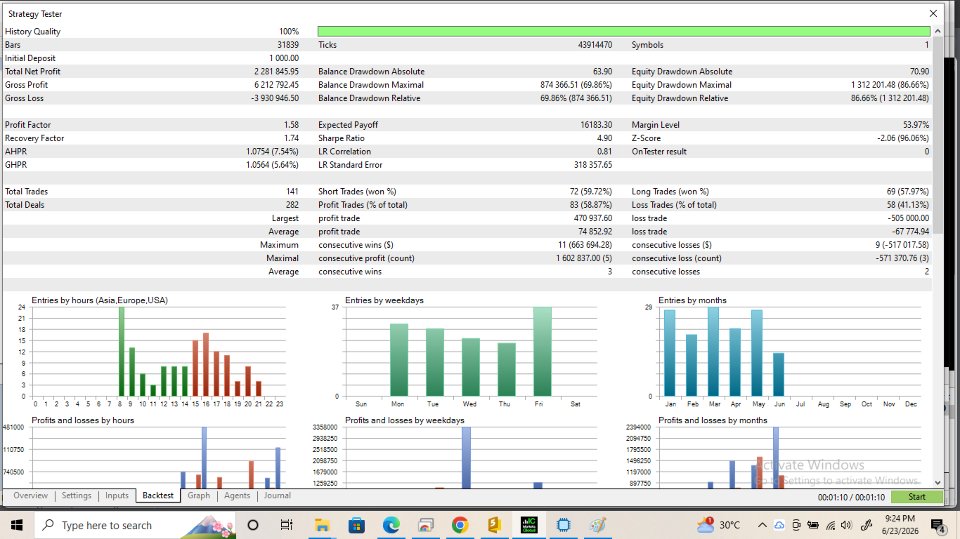The width and height of the screenshot is (960, 539).
Task: Launch Google Chrome from taskbar
Action: coord(460,525)
